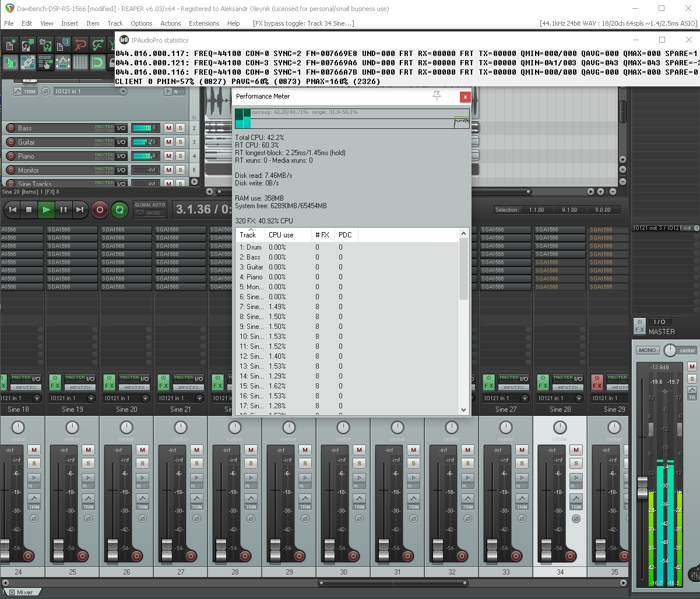
Task: Click the Save project toolbar icon
Action: coord(45,44)
